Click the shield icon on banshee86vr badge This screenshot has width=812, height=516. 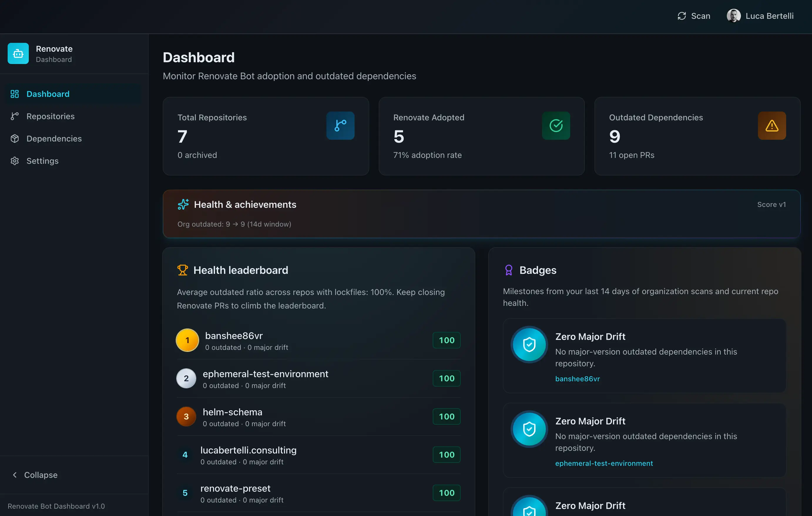coord(529,344)
